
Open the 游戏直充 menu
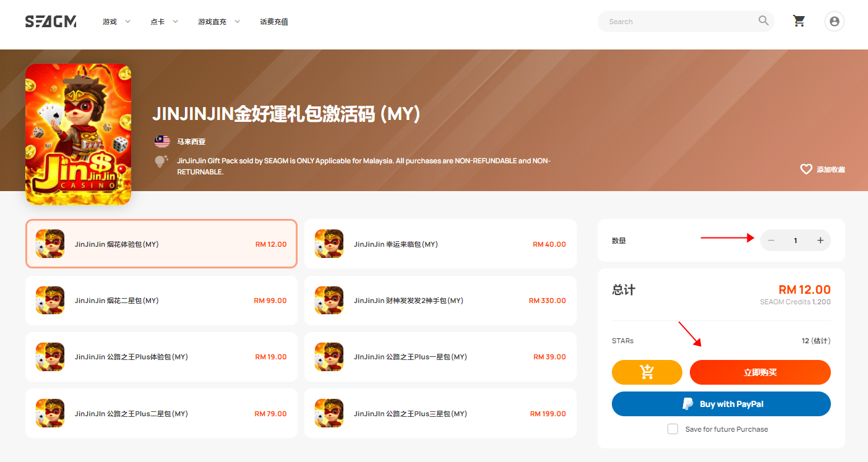[212, 22]
